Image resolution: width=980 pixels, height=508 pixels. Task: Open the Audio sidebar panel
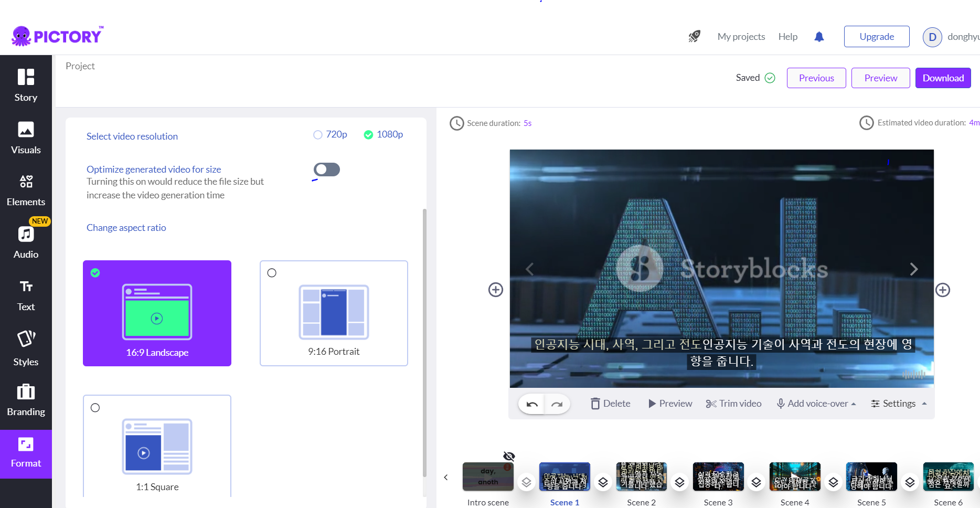coord(26,243)
